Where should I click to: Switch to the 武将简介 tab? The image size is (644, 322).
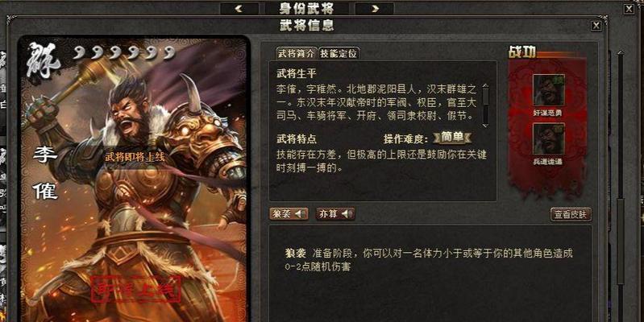coord(296,53)
